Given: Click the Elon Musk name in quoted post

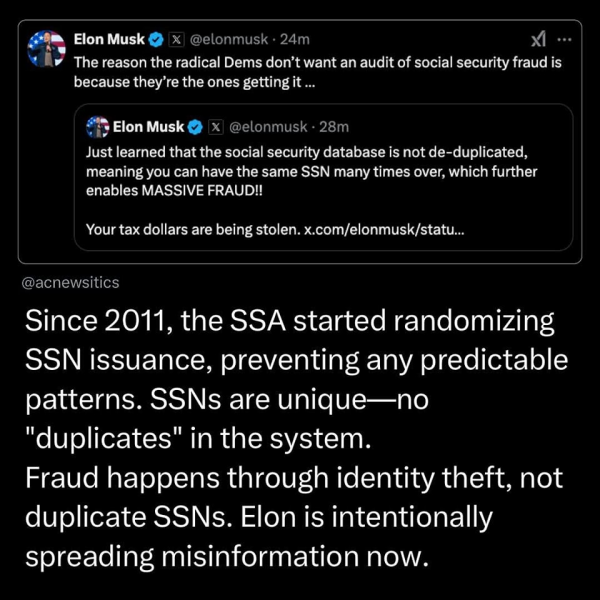Looking at the screenshot, I should coord(148,127).
